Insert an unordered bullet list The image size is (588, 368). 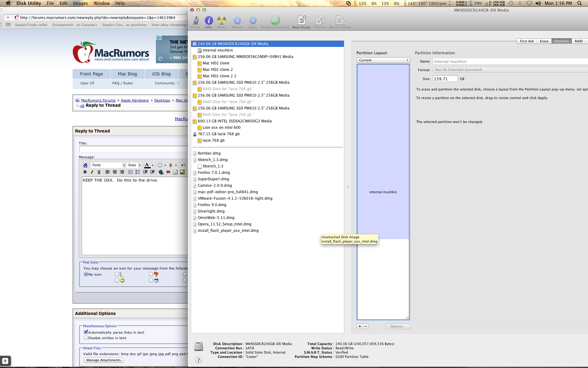click(x=138, y=172)
